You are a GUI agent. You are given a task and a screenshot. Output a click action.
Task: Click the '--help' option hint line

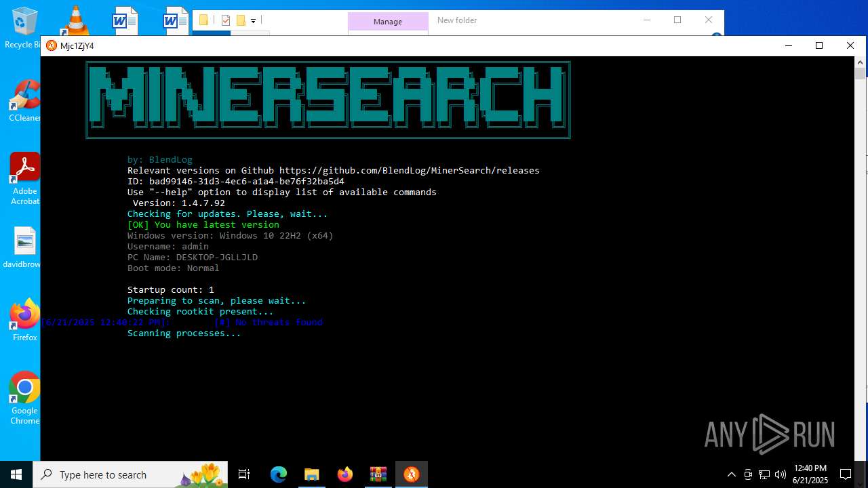coord(282,192)
